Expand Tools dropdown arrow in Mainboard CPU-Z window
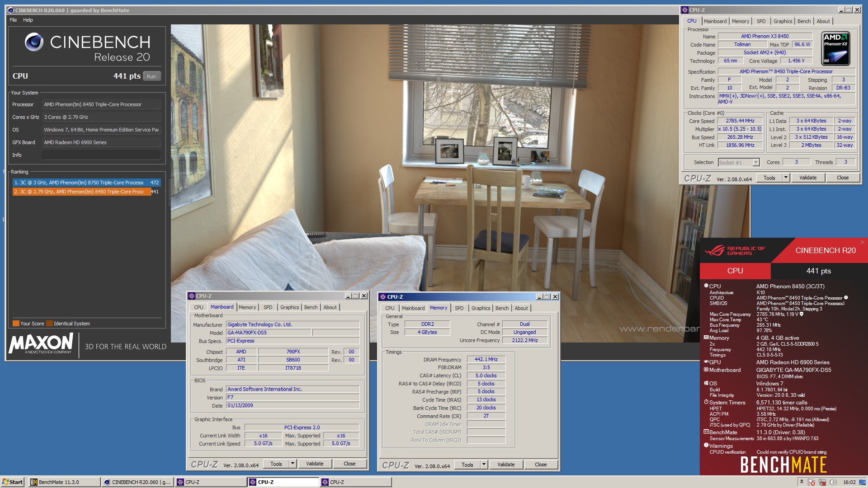 (292, 464)
